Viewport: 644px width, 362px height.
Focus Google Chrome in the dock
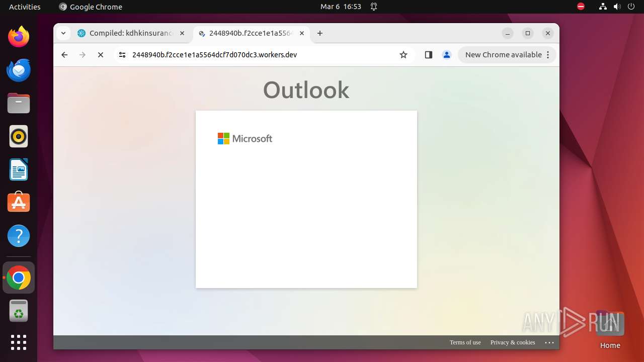coord(19,278)
